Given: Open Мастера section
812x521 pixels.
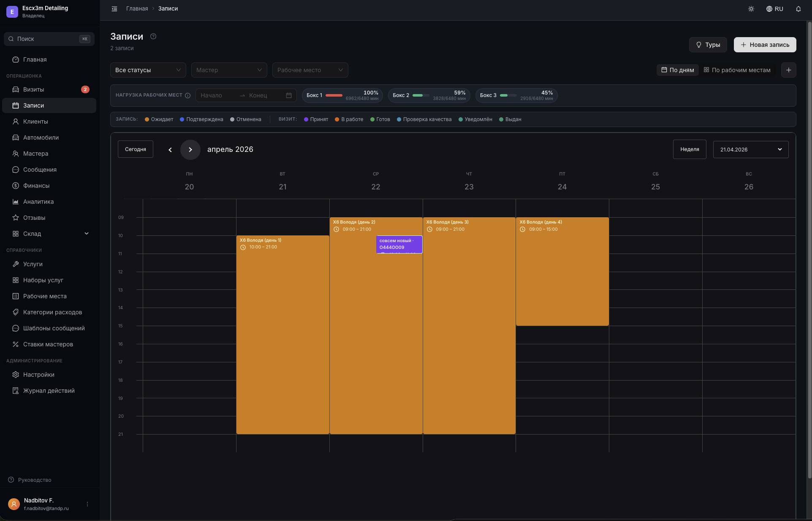Looking at the screenshot, I should pos(49,154).
